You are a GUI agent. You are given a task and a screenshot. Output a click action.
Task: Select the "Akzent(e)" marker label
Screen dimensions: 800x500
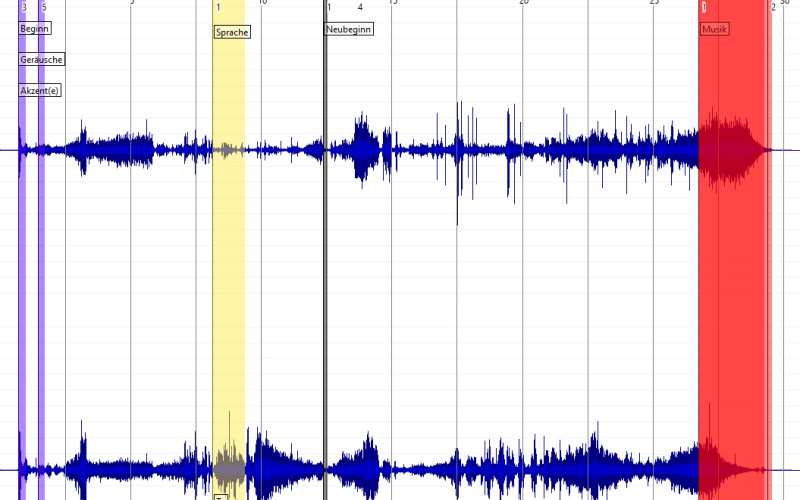click(40, 91)
